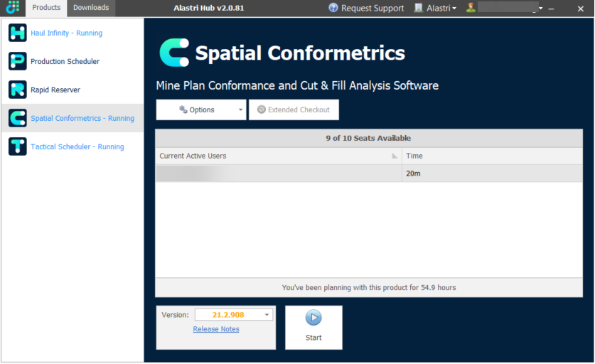The width and height of the screenshot is (595, 364).
Task: Click the blue play Start icon
Action: (313, 318)
